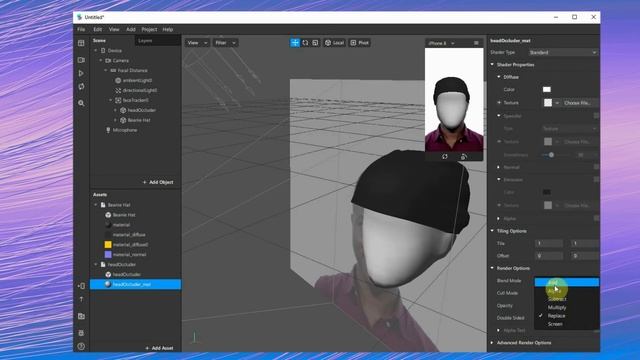The width and height of the screenshot is (640, 360).
Task: Expand Advanced Render Options section
Action: pos(492,343)
